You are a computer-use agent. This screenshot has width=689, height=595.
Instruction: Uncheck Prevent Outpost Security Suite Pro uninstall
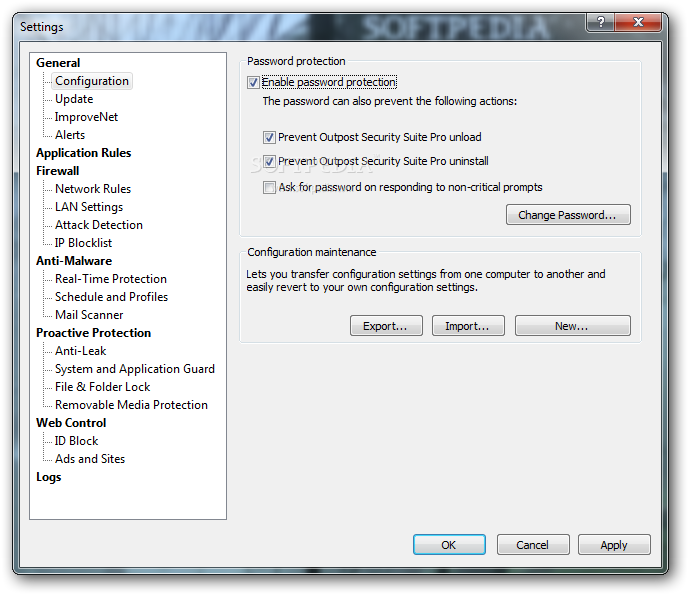[x=269, y=161]
